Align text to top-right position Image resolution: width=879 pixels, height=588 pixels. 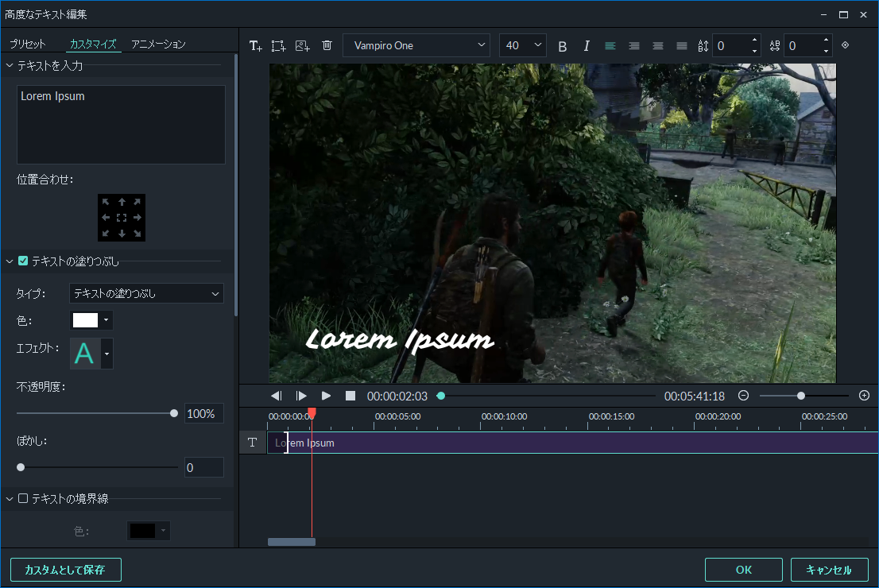click(x=137, y=202)
